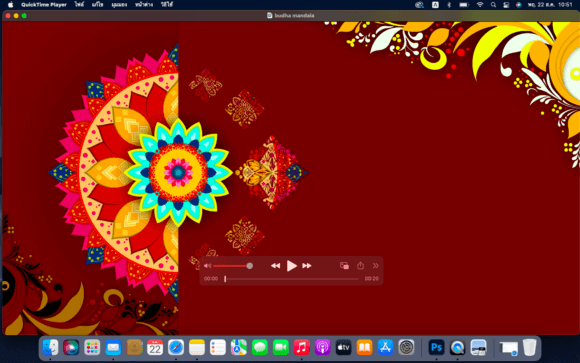
Task: Open the แก้ไข (Edit) menu
Action: [98, 5]
